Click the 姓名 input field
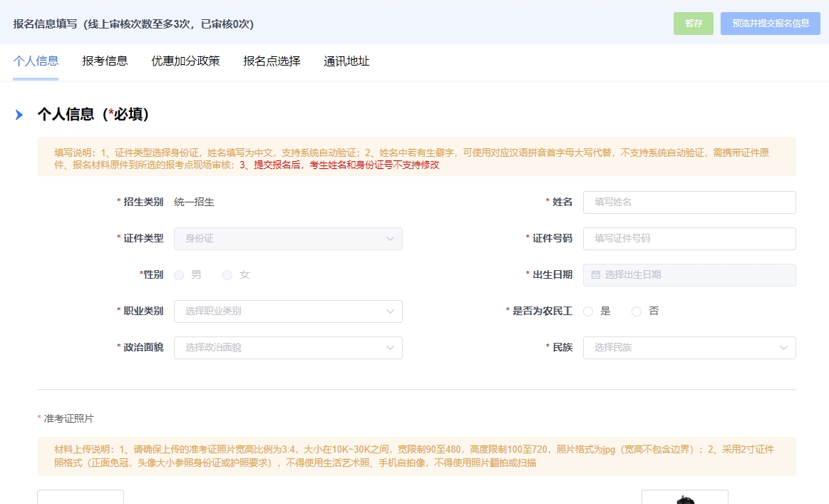The width and height of the screenshot is (829, 504). coord(689,202)
